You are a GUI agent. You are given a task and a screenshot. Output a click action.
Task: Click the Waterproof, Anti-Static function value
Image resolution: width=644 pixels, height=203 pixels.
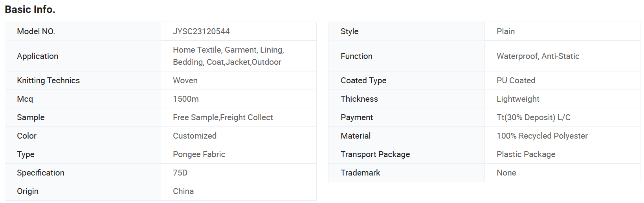pyautogui.click(x=538, y=56)
